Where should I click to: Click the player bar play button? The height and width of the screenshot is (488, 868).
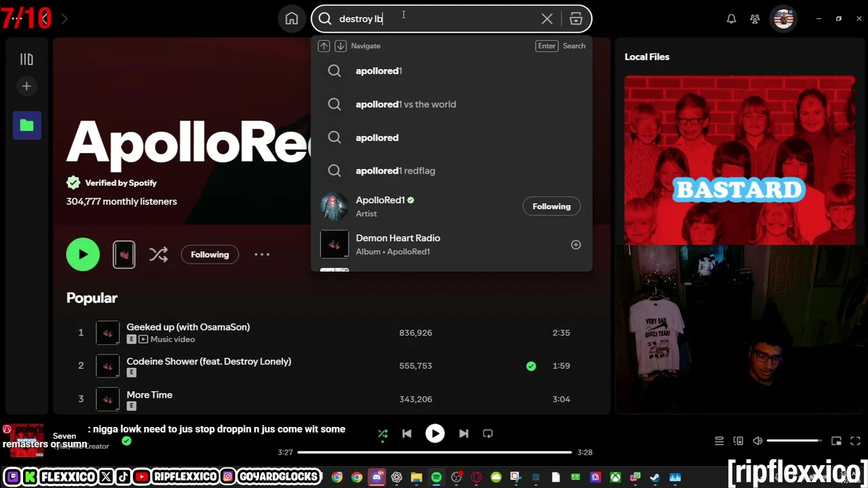point(435,434)
